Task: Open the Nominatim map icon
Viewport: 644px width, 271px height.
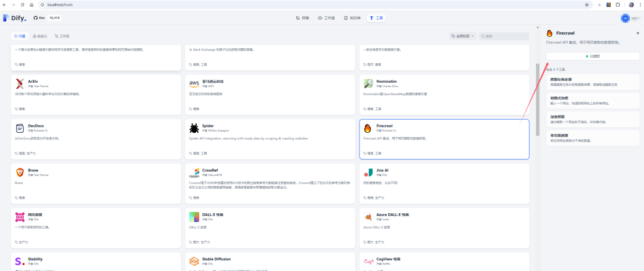Action: pyautogui.click(x=368, y=83)
